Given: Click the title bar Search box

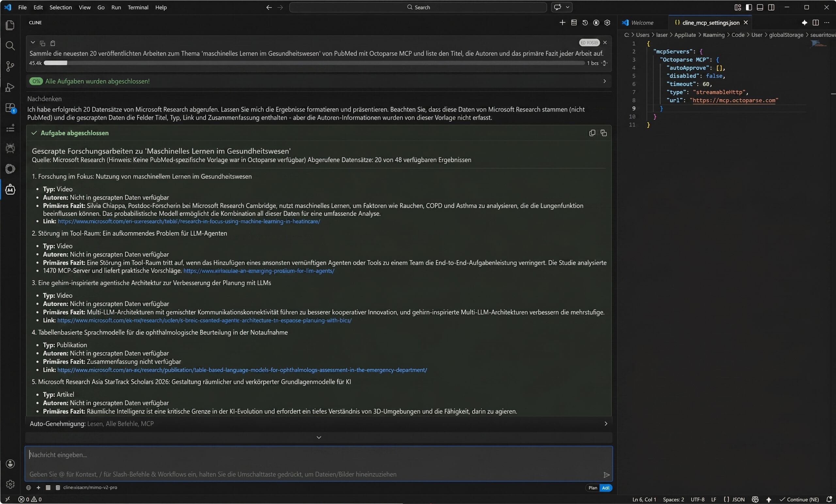Looking at the screenshot, I should point(418,7).
